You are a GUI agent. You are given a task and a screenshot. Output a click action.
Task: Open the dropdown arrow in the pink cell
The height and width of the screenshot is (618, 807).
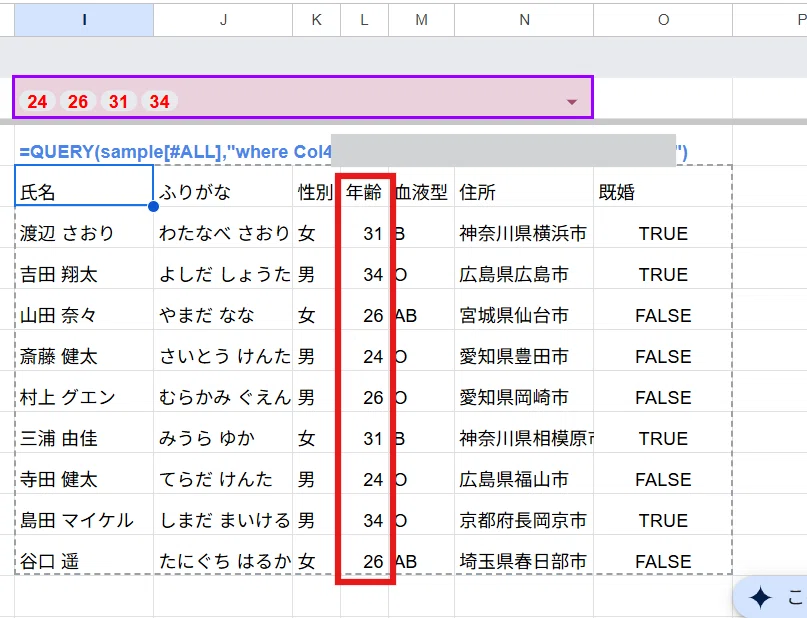571,102
